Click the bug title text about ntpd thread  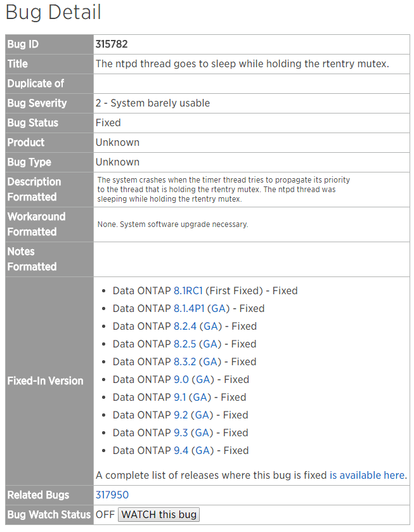pos(242,64)
